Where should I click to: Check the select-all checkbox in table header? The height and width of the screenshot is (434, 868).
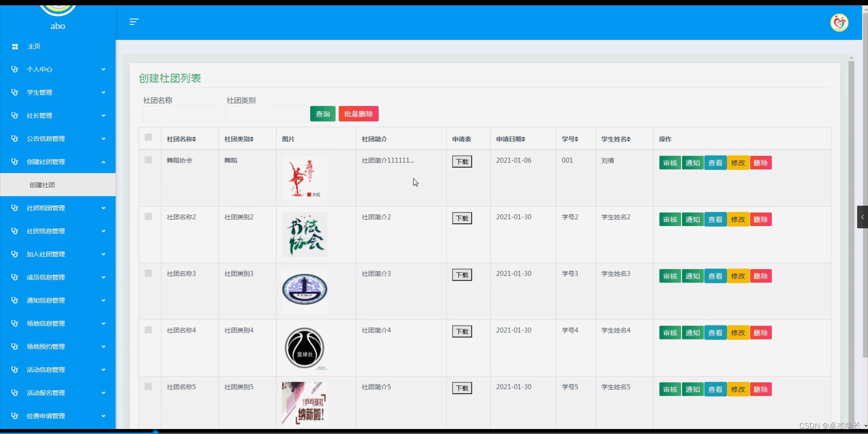(149, 137)
